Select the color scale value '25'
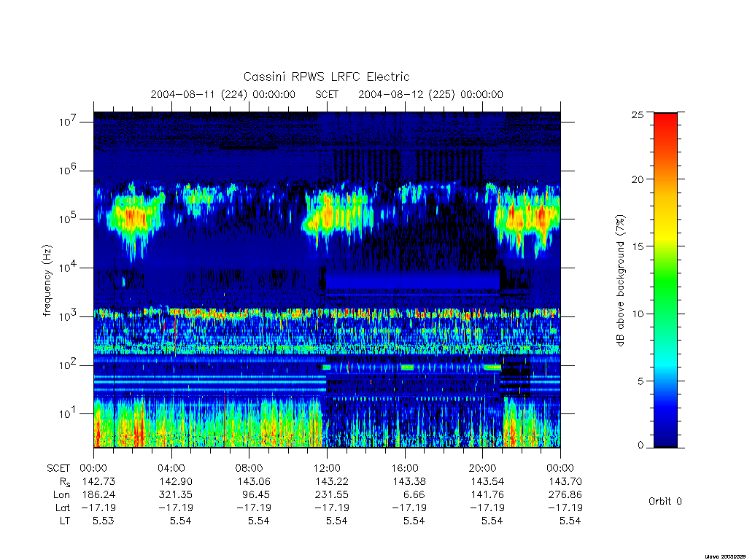Image resolution: width=747 pixels, height=560 pixels. (x=638, y=114)
